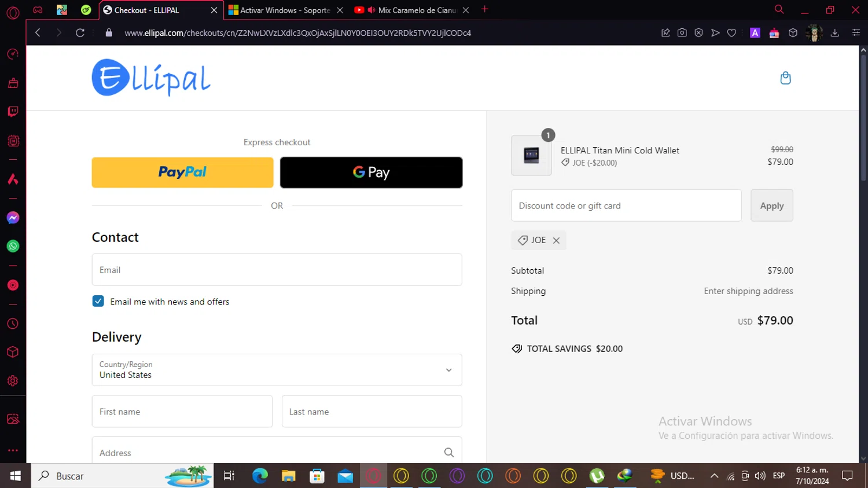Open sidebar settings gear icon
This screenshot has height=488, width=868.
point(13,381)
